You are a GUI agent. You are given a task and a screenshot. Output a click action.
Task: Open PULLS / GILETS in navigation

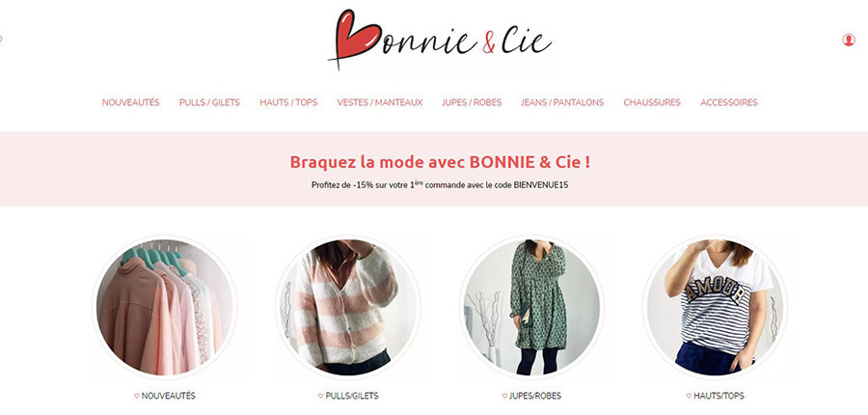click(x=210, y=102)
